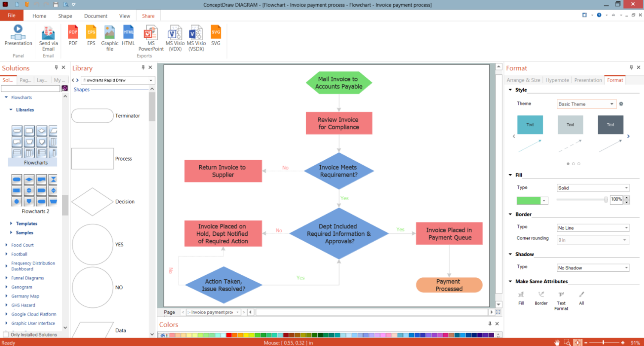Open the File menu button

click(x=12, y=15)
